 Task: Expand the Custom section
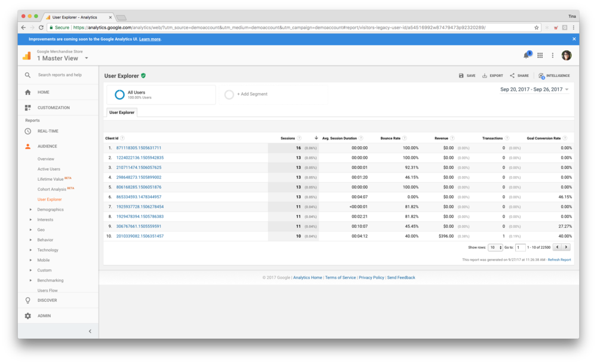(x=31, y=270)
